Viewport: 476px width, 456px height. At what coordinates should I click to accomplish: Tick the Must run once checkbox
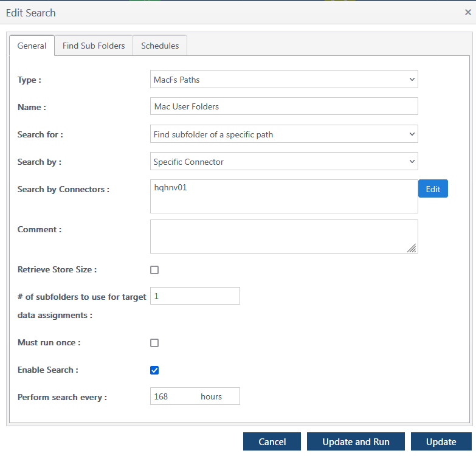click(154, 343)
